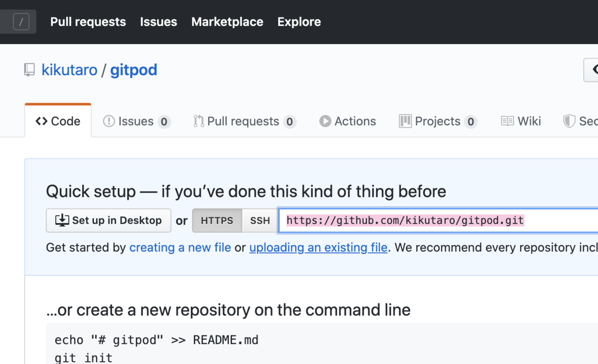The height and width of the screenshot is (364, 598).
Task: Follow the uploading an existing file link
Action: pos(318,247)
